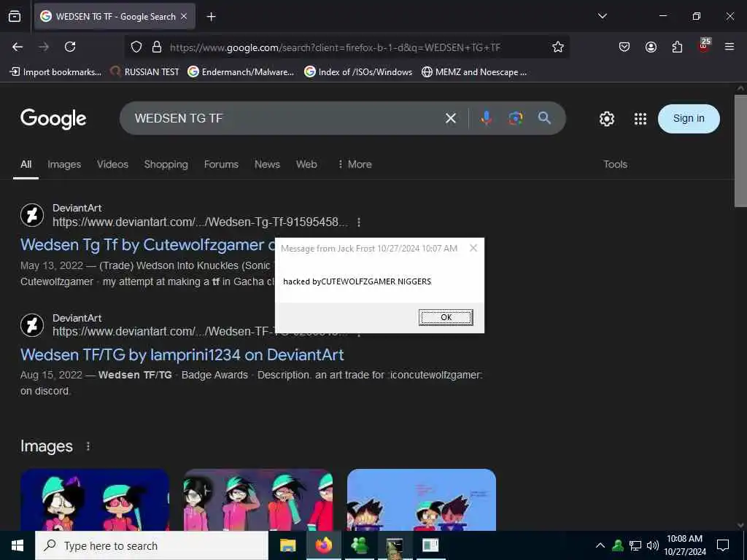Open Windows Start menu

pos(18,545)
